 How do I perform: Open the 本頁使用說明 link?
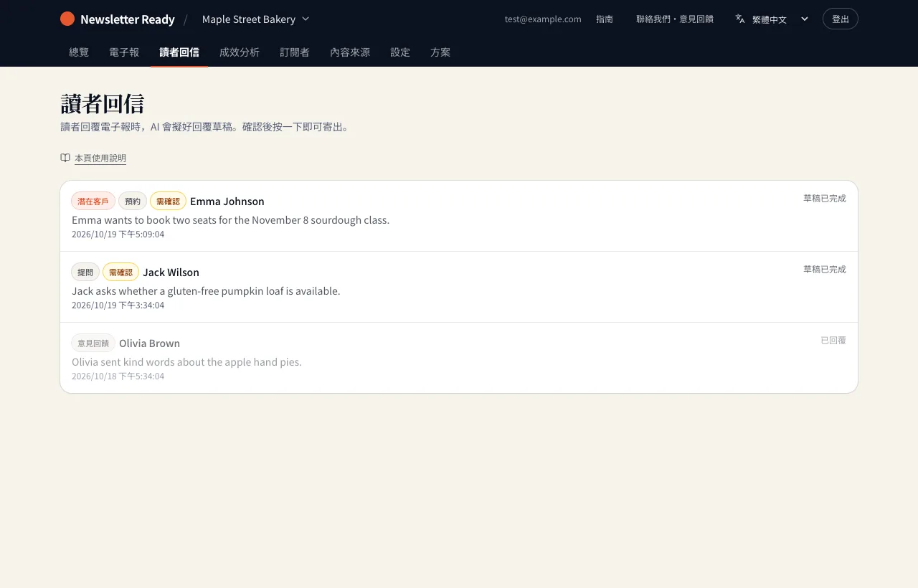pyautogui.click(x=100, y=158)
